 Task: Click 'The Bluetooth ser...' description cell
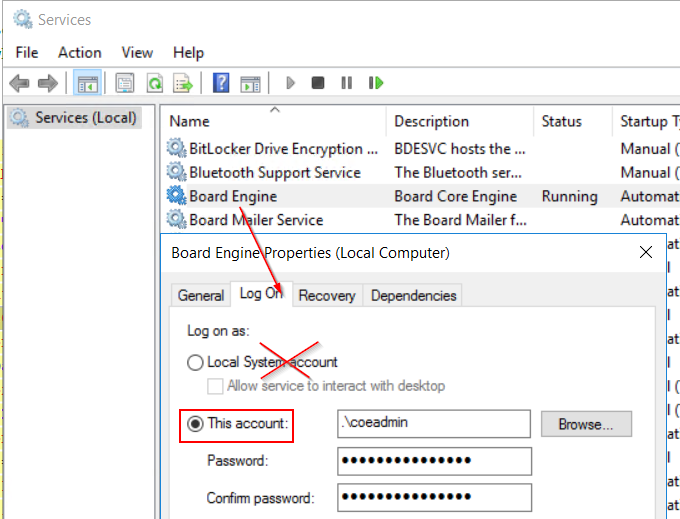458,172
